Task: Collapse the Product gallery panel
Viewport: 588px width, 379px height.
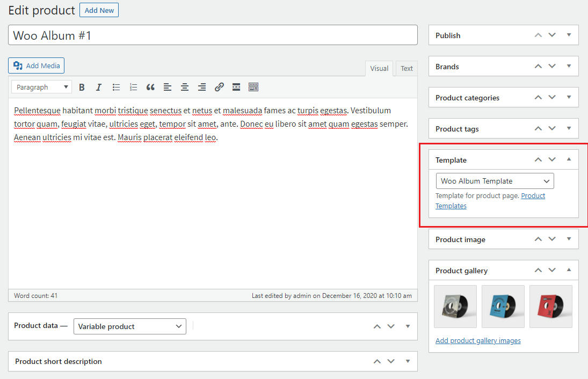Action: coord(569,270)
